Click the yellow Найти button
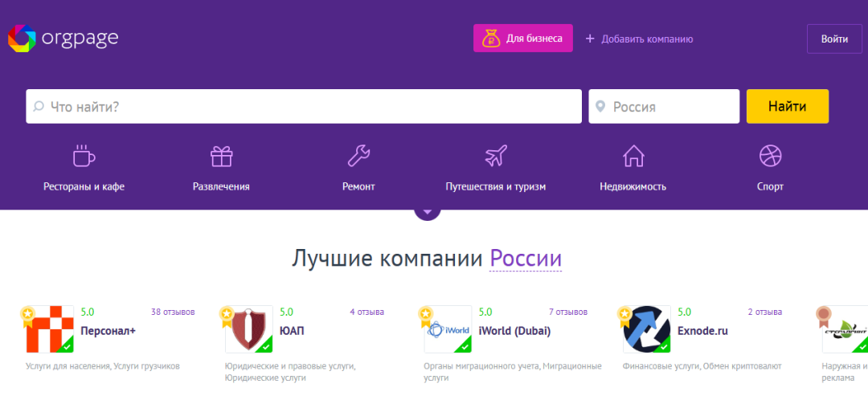The image size is (868, 404). pyautogui.click(x=787, y=106)
